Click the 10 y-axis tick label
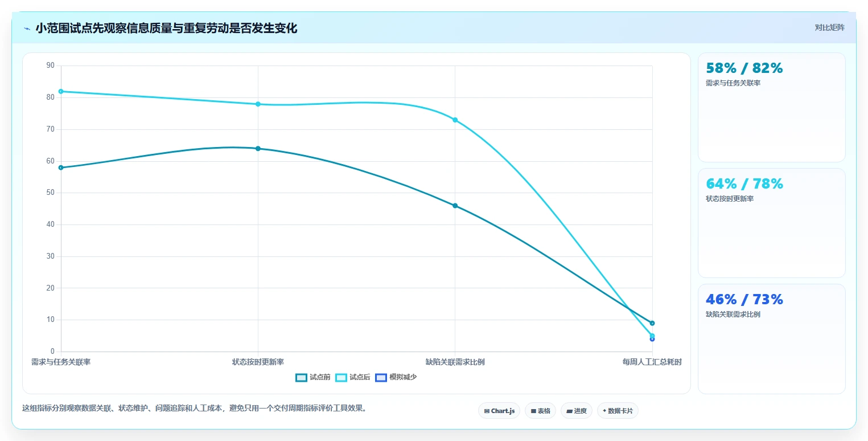The image size is (868, 441). tap(51, 320)
